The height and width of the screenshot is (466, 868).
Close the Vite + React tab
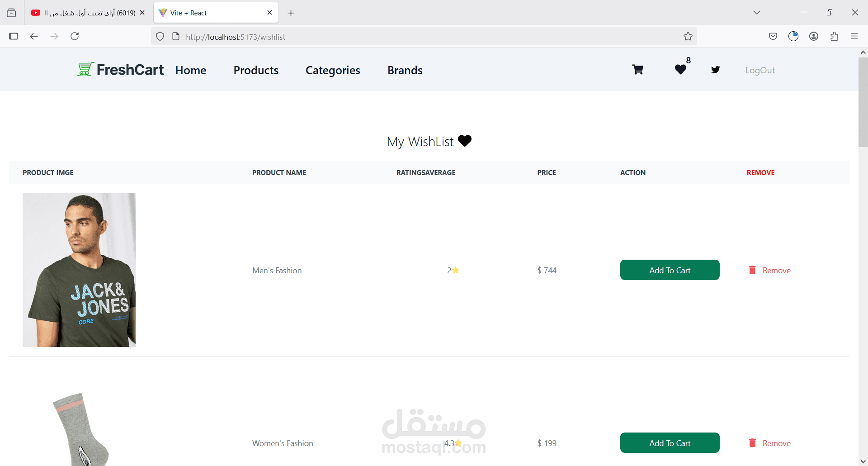pos(269,13)
